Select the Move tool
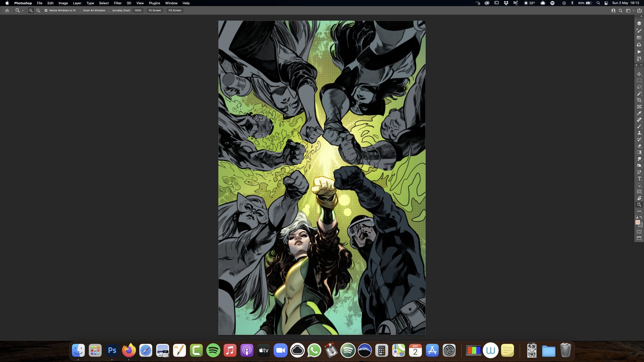The image size is (644, 362). tap(639, 74)
